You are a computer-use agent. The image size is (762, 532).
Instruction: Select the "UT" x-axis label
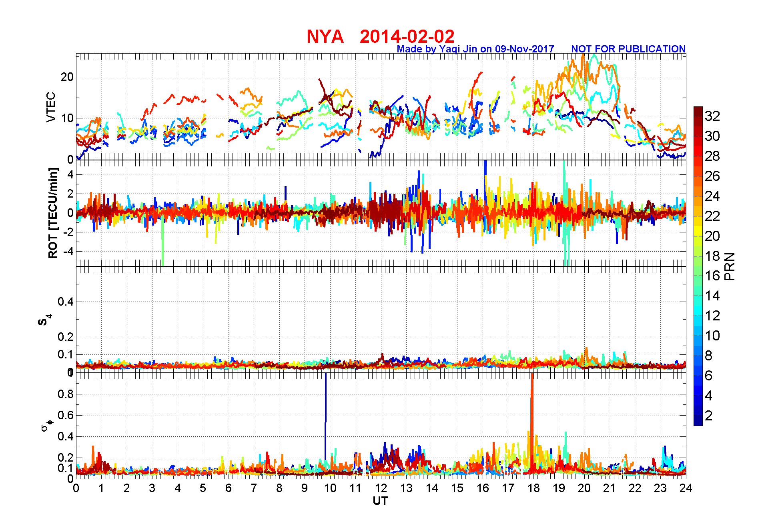click(x=380, y=501)
